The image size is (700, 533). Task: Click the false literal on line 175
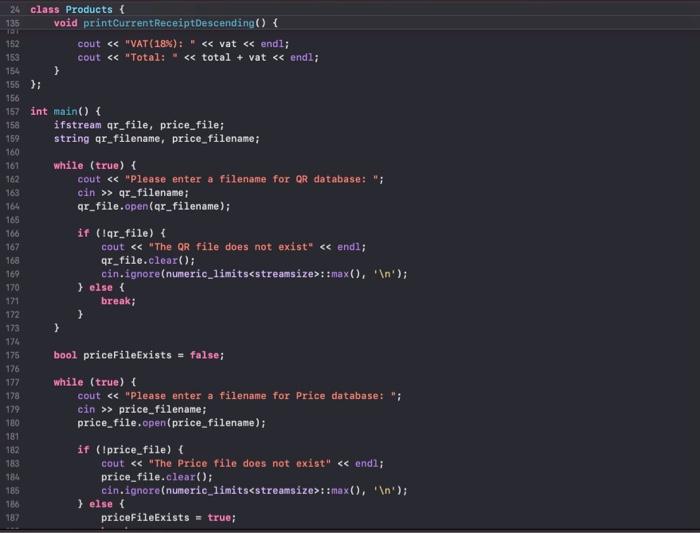point(204,355)
